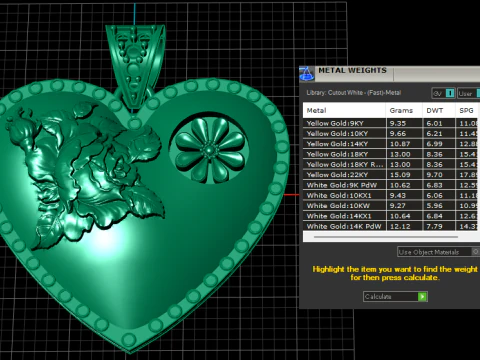Click the 15.09 grams cell
This screenshot has height=360, width=480.
pyautogui.click(x=404, y=175)
